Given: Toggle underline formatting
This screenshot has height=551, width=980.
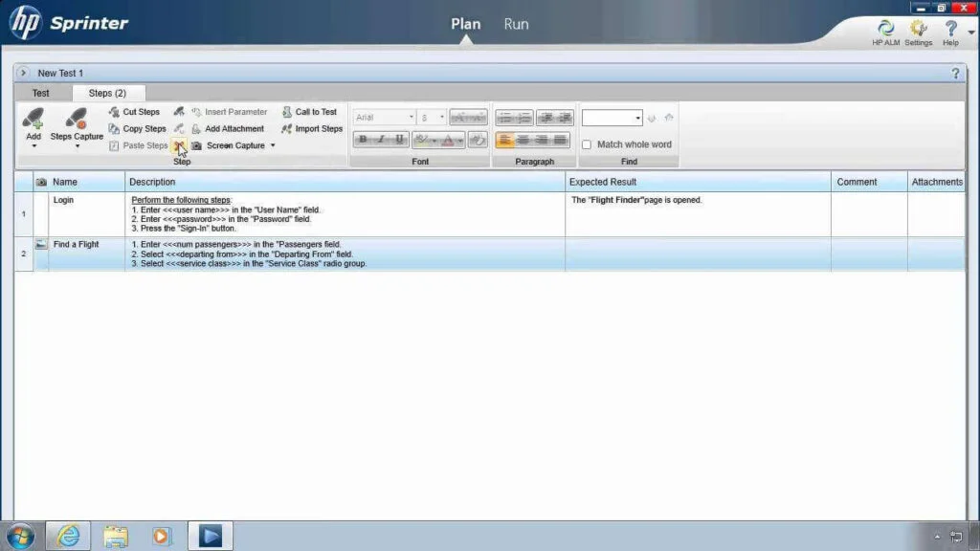Looking at the screenshot, I should pos(399,140).
